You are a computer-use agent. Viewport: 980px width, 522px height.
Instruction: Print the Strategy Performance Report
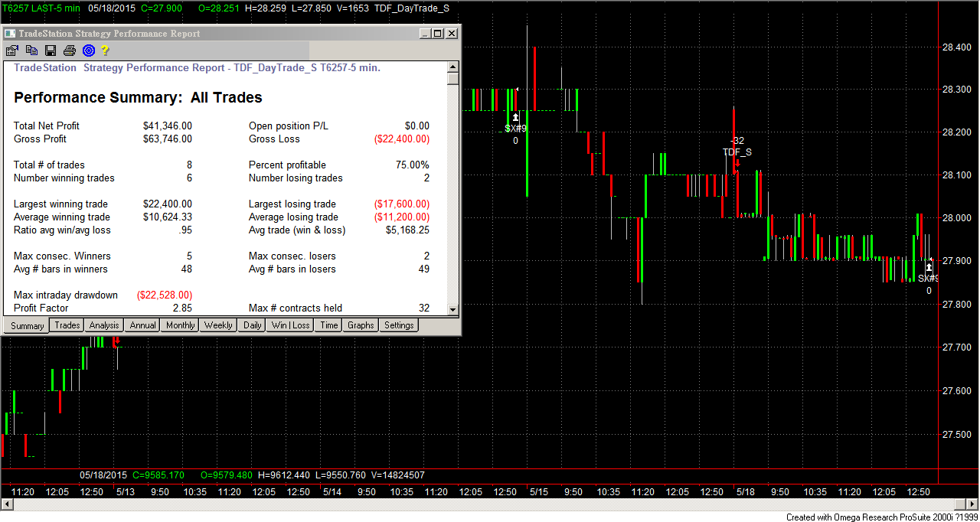[x=70, y=51]
